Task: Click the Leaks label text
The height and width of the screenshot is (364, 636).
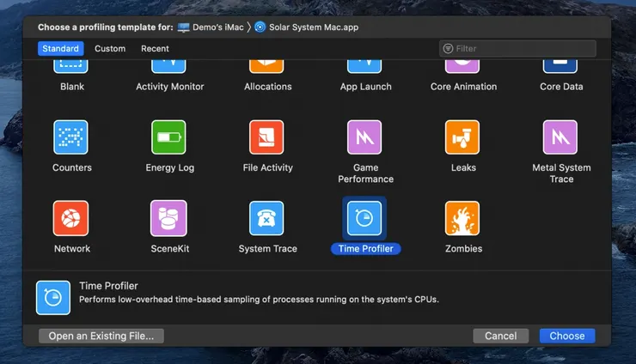Action: pos(463,167)
